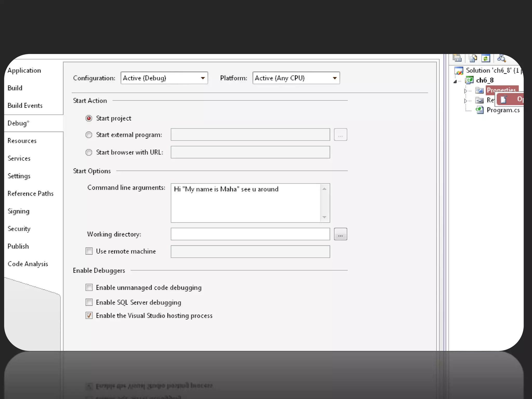532x399 pixels.
Task: Switch to the Build Events tab
Action: tap(25, 105)
